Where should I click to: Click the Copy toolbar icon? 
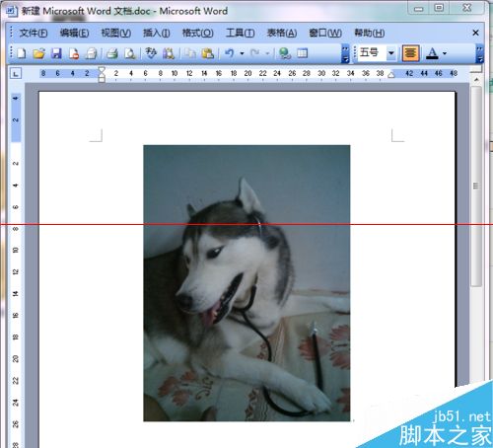(190, 53)
